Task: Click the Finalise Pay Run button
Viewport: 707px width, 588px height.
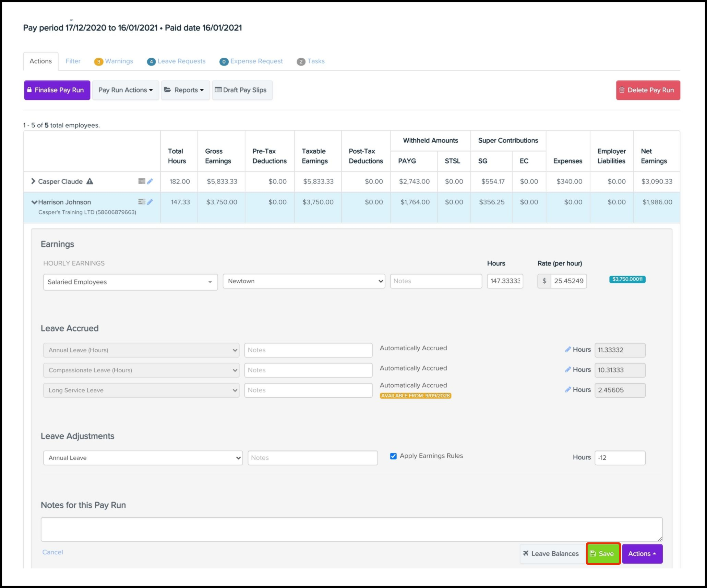Action: [x=57, y=90]
